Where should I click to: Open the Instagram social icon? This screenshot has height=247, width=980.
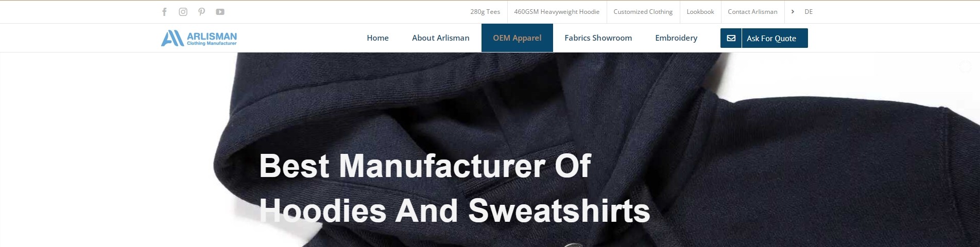[x=183, y=12]
